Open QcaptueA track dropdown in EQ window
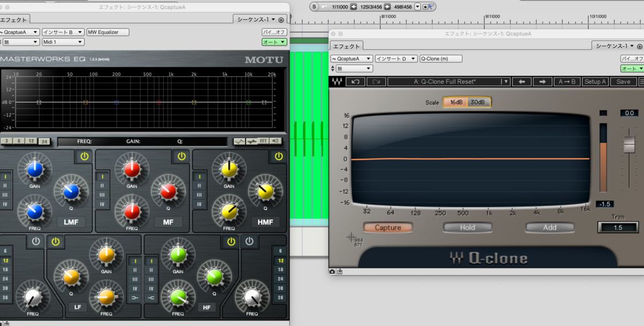Viewport: 644px width, 326px height. click(x=20, y=32)
